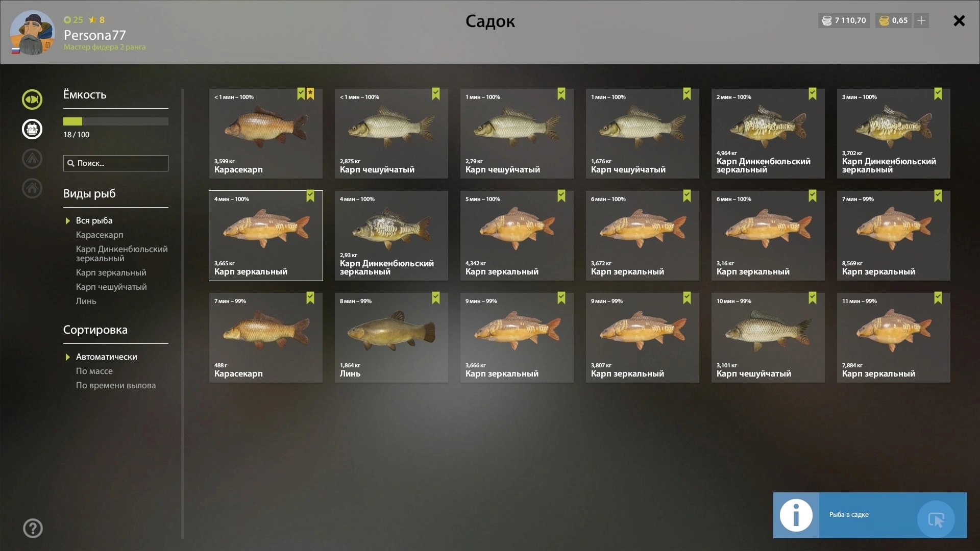The height and width of the screenshot is (551, 980).
Task: Click the Поиск search field
Action: click(x=115, y=163)
